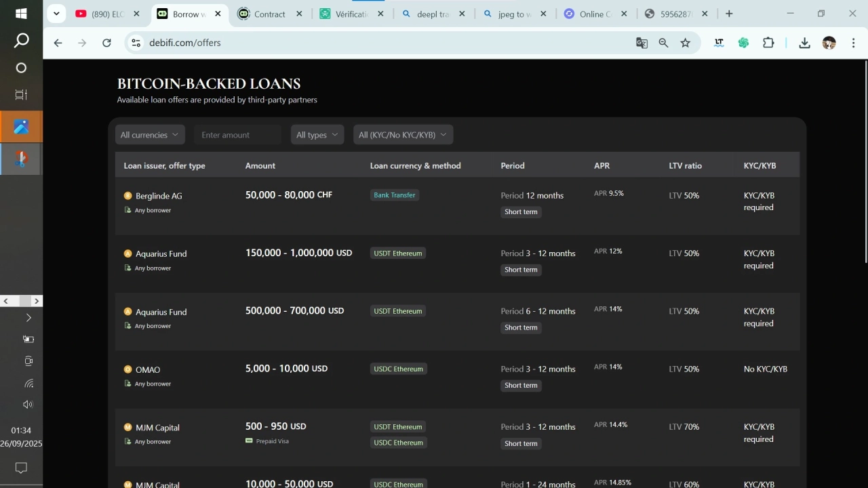
Task: Click the Google Translate icon in address bar
Action: (642, 43)
